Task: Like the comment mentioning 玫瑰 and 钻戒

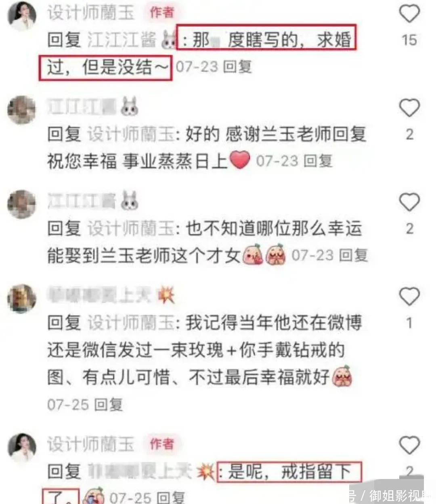Action: [x=409, y=297]
